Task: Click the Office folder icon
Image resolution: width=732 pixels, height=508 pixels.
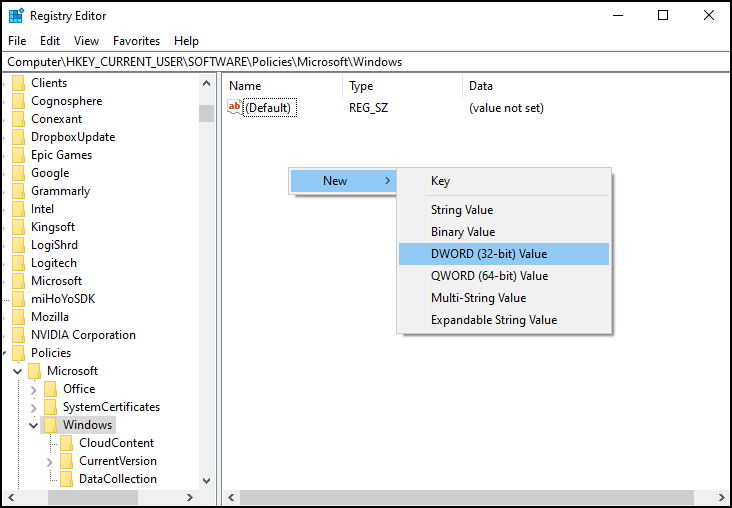Action: [50, 388]
